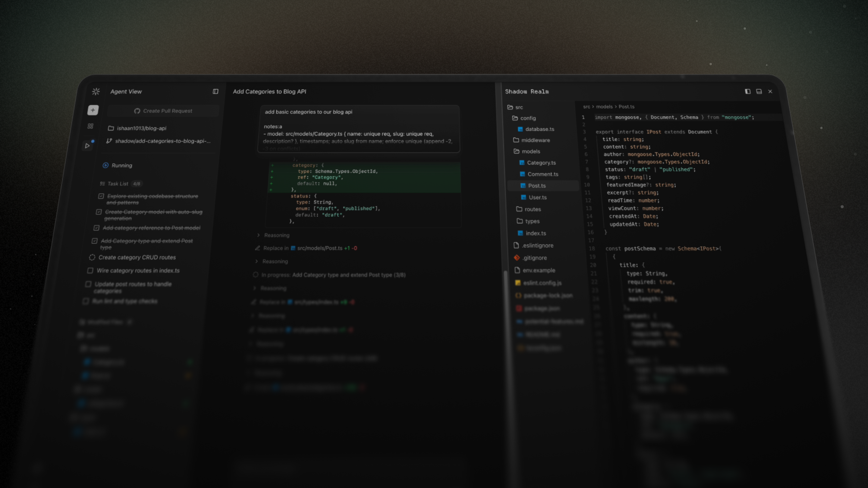Click In progress Add Category type status
The image size is (868, 488).
(329, 275)
